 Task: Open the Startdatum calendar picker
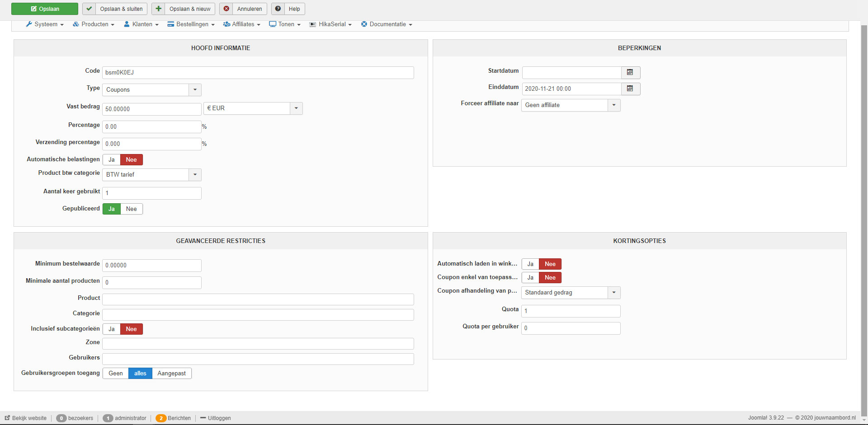coord(630,72)
